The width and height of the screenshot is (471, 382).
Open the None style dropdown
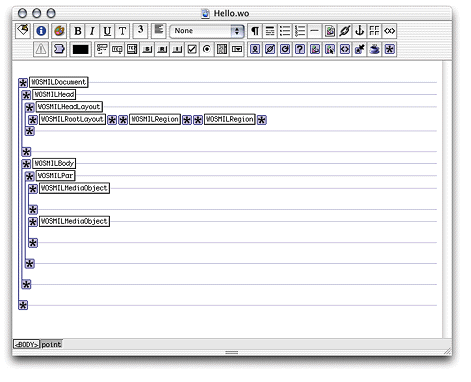click(207, 31)
